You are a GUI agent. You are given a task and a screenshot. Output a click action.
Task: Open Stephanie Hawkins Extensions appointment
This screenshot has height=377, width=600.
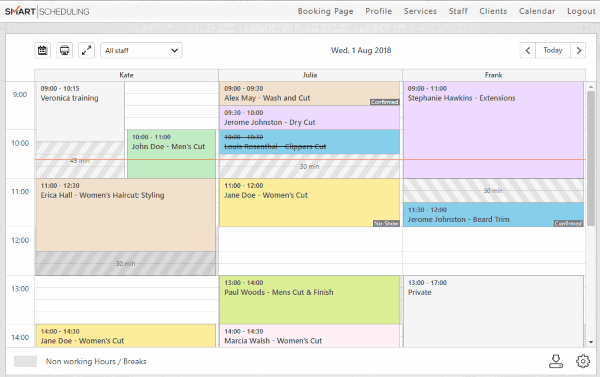(x=493, y=130)
